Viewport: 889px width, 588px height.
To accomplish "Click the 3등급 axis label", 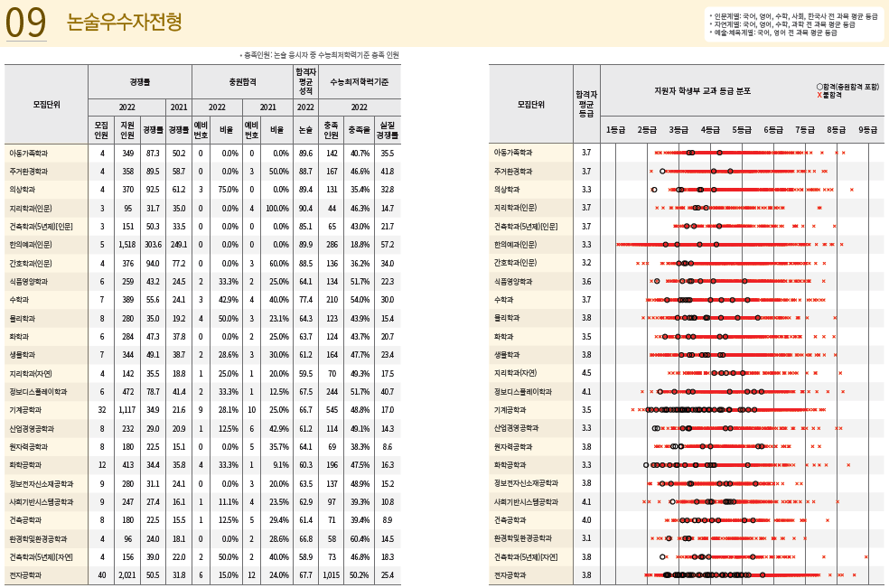I will click(x=678, y=130).
